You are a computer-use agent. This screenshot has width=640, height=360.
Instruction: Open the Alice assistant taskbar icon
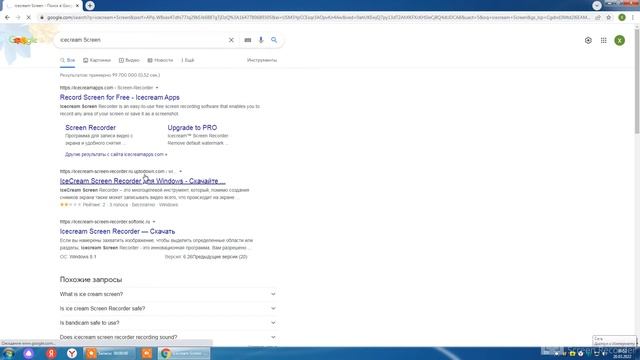(29, 353)
